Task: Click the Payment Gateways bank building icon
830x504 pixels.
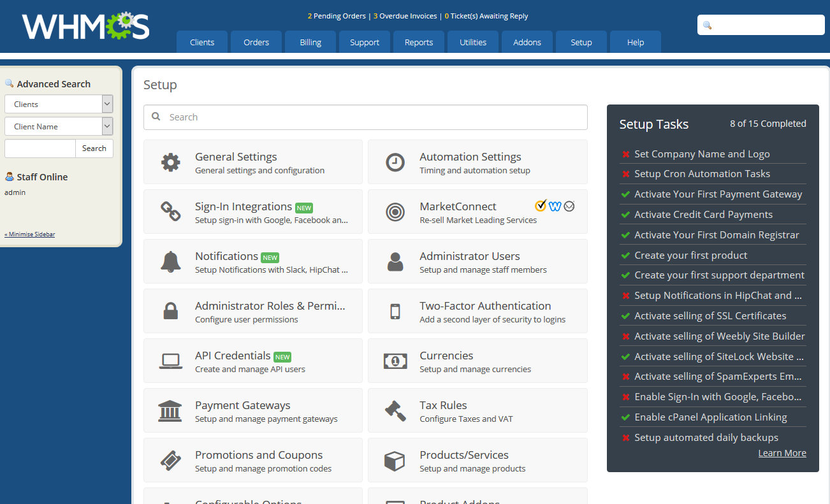Action: (x=170, y=411)
